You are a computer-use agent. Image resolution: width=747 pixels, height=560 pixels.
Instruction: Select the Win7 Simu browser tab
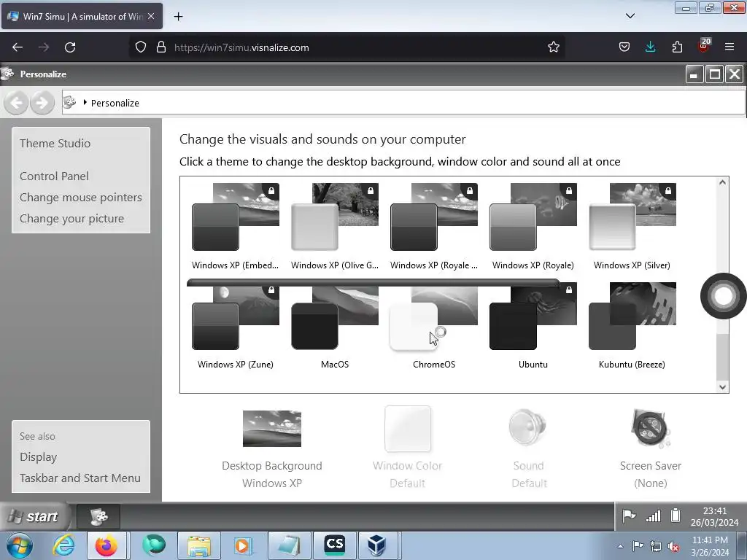click(82, 17)
